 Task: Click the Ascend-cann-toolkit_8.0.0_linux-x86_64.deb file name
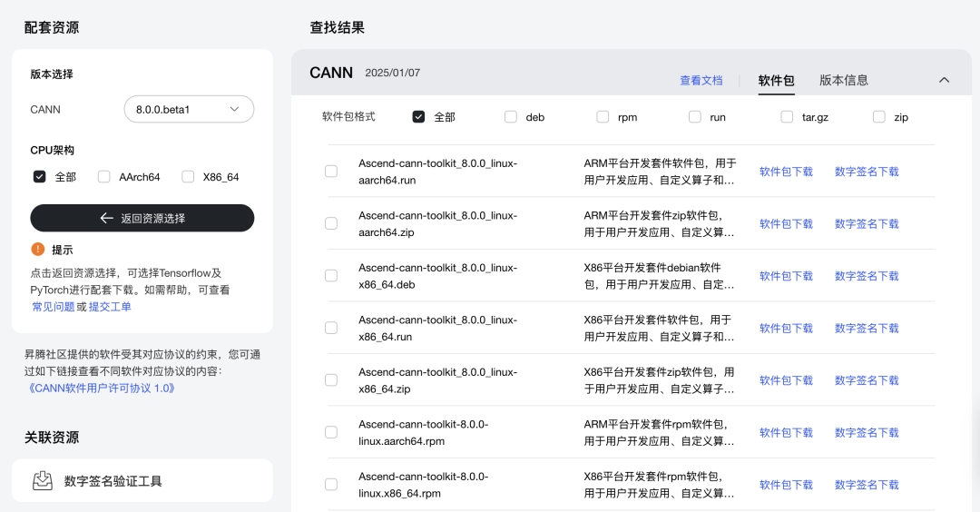click(437, 276)
